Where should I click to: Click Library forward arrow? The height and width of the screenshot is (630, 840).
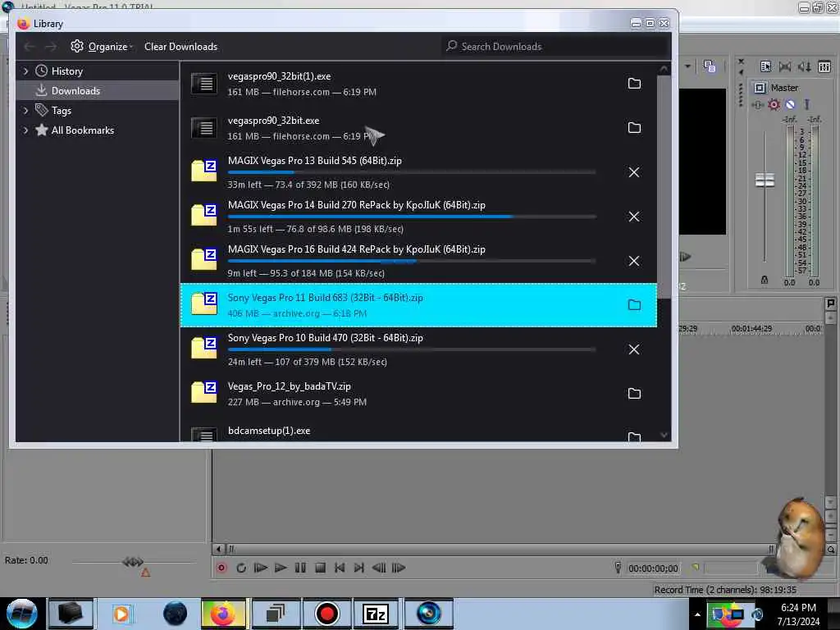51,47
